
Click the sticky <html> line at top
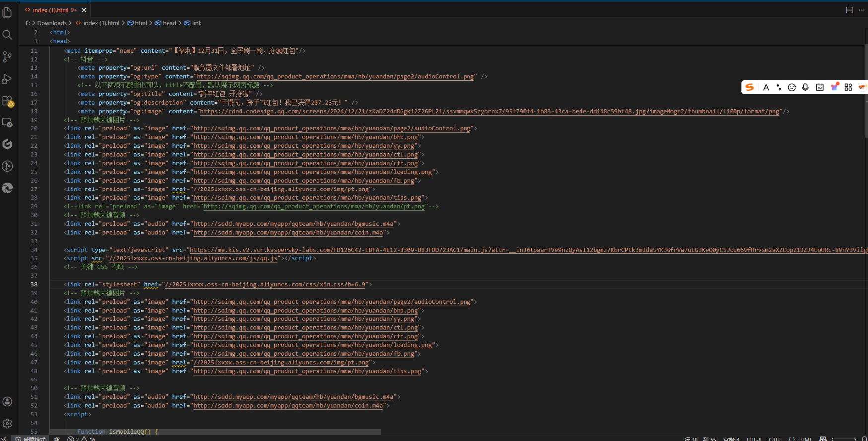point(60,32)
